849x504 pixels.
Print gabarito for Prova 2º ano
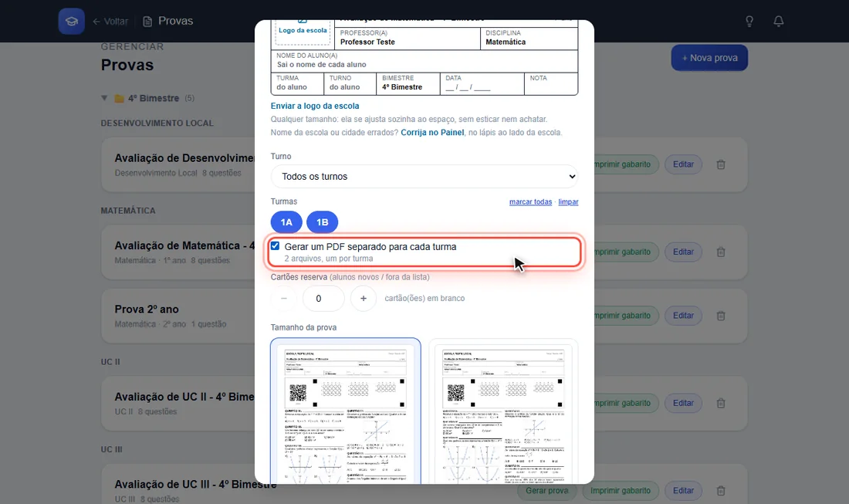point(626,316)
